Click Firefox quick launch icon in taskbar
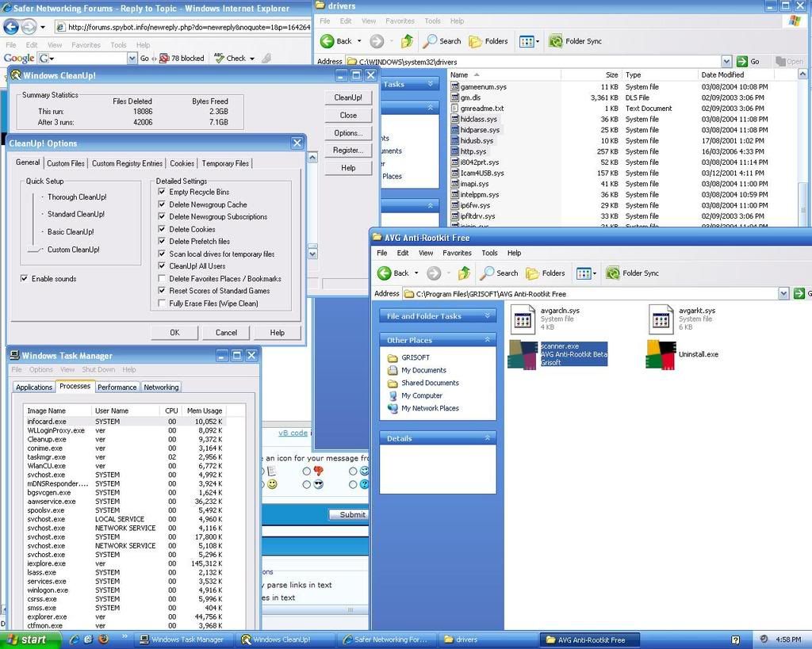Screen dimensions: 812x649 tap(103, 639)
